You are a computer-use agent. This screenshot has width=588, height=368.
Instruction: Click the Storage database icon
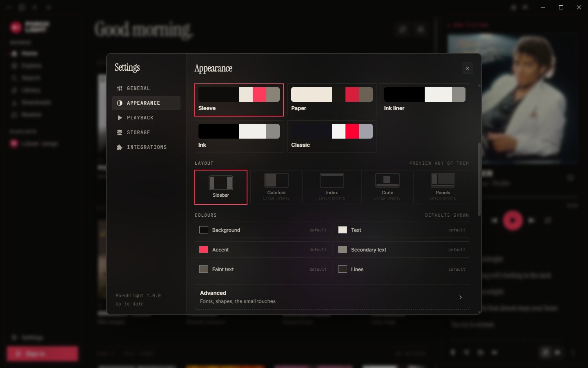pos(120,132)
